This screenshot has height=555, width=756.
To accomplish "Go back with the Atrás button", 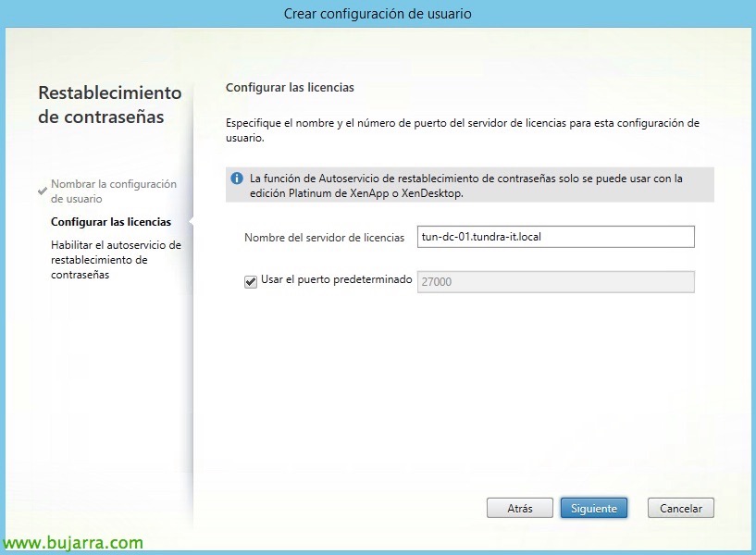I will [x=520, y=508].
